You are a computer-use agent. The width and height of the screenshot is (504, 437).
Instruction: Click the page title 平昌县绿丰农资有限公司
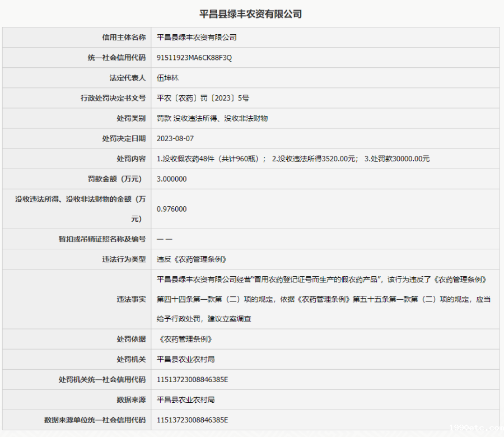pos(251,14)
